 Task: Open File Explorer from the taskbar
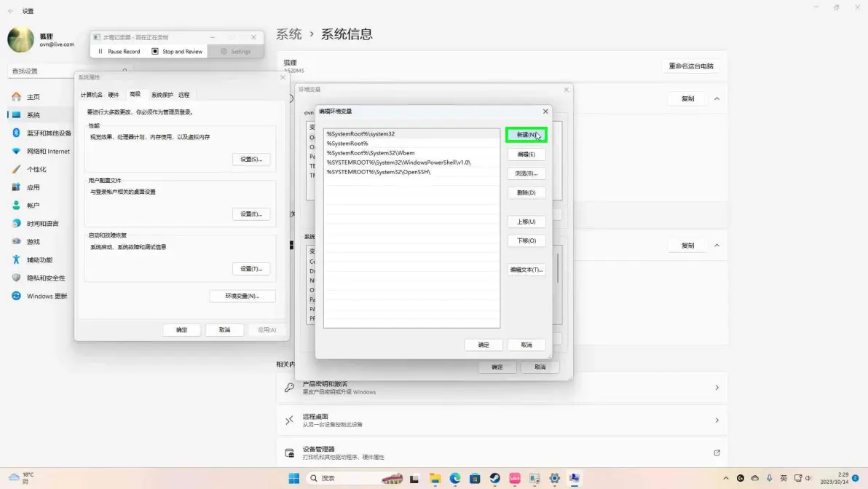[435, 478]
